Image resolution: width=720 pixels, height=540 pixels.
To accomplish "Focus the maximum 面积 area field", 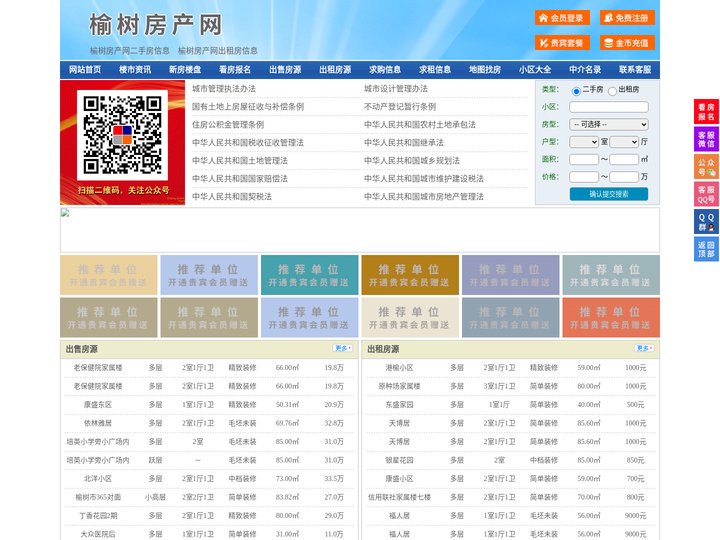I will click(624, 159).
